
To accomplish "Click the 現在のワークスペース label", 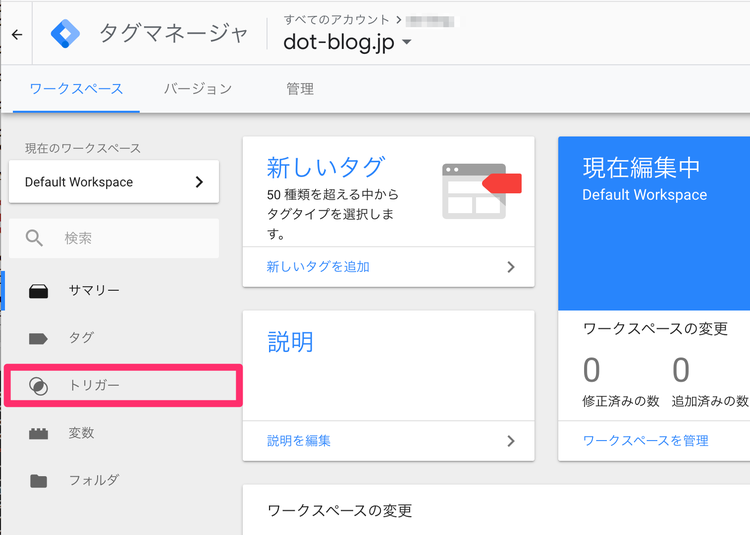I will pos(83,148).
